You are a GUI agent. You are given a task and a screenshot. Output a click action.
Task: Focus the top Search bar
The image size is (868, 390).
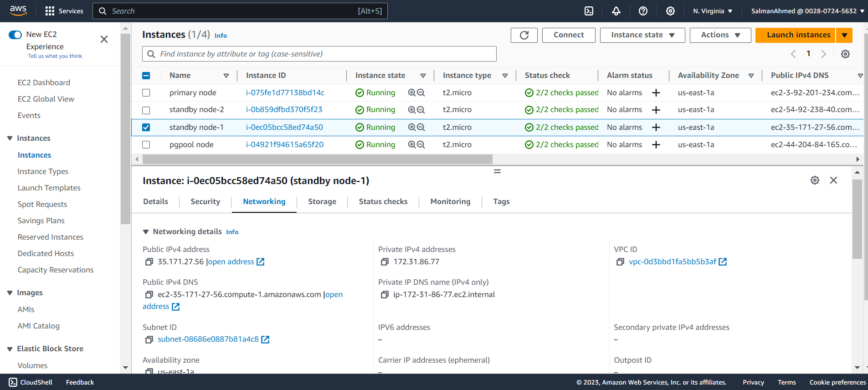pos(240,11)
